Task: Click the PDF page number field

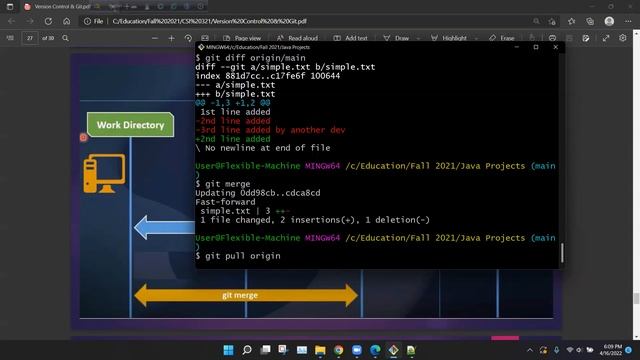Action: click(x=30, y=38)
